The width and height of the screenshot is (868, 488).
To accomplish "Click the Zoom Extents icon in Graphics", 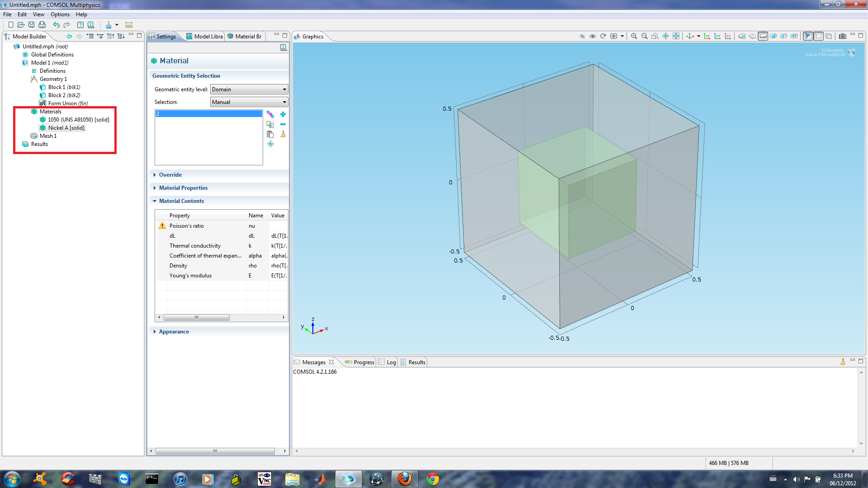I will pyautogui.click(x=676, y=37).
